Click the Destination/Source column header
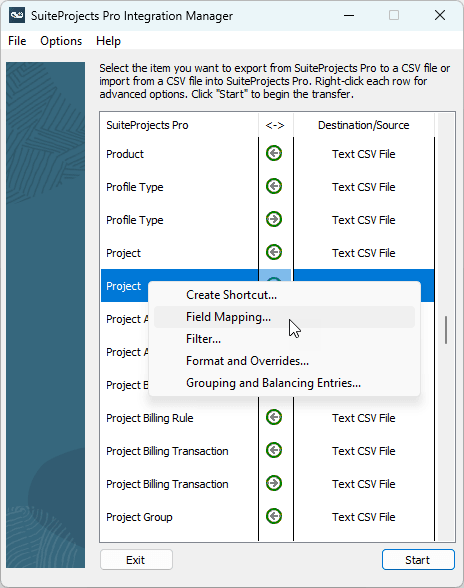Image resolution: width=464 pixels, height=588 pixels. pos(364,125)
